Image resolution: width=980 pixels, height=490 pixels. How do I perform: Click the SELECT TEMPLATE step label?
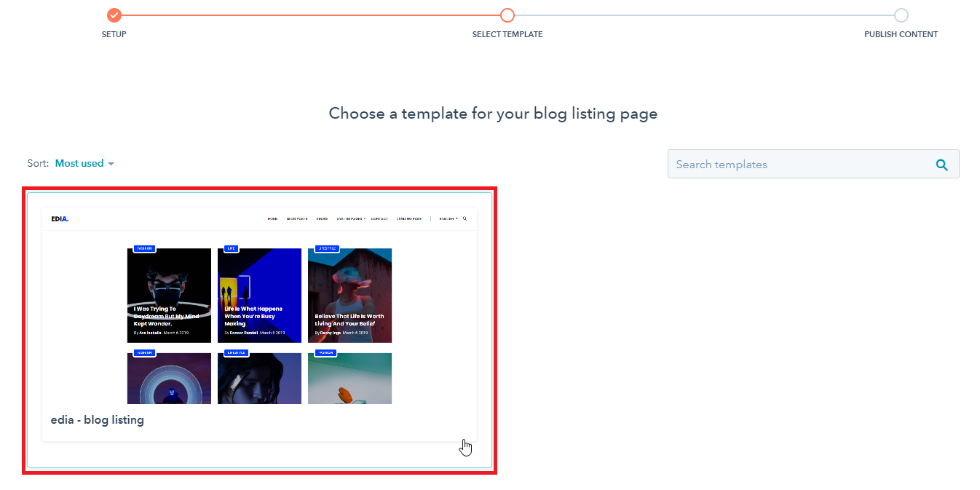[x=507, y=34]
